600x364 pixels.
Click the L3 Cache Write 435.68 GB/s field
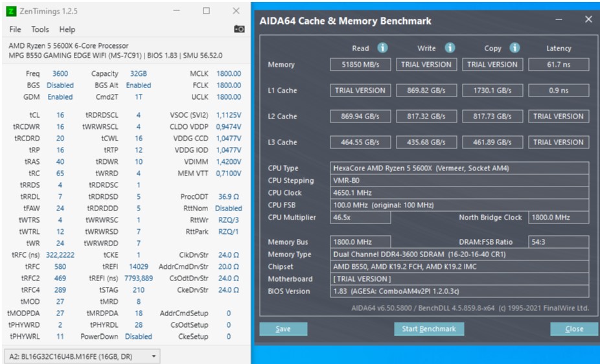[x=426, y=142]
